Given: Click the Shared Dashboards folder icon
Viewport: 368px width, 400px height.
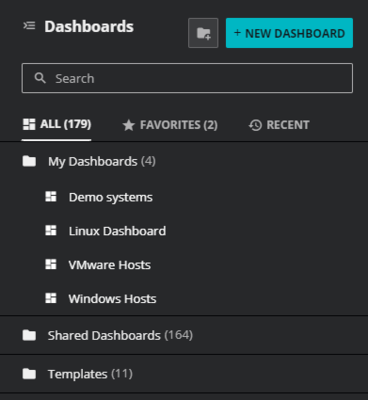Looking at the screenshot, I should (29, 335).
